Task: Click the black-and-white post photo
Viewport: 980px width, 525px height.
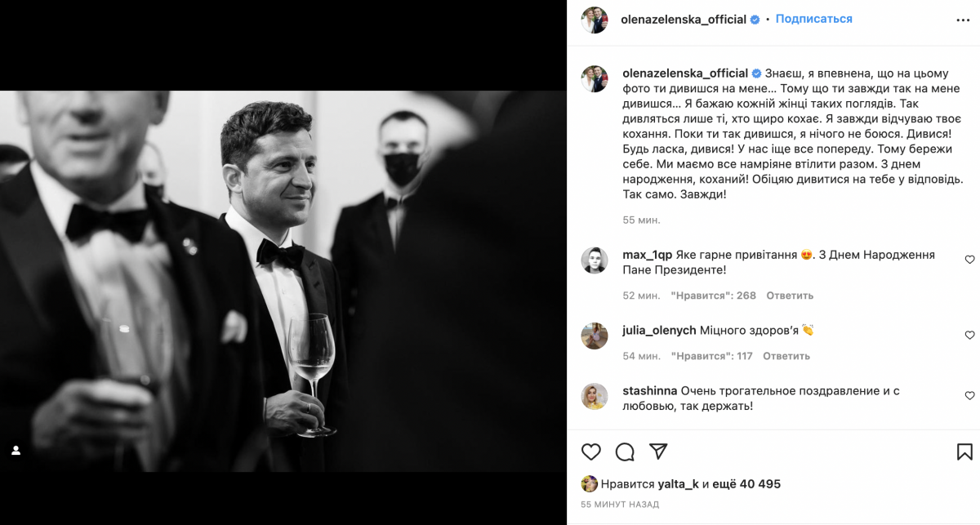Action: point(283,281)
